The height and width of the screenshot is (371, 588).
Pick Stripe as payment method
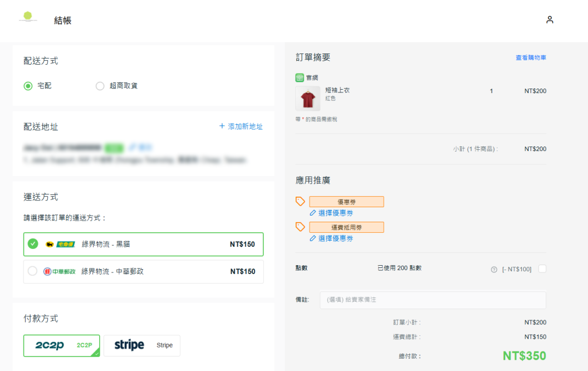pos(141,345)
